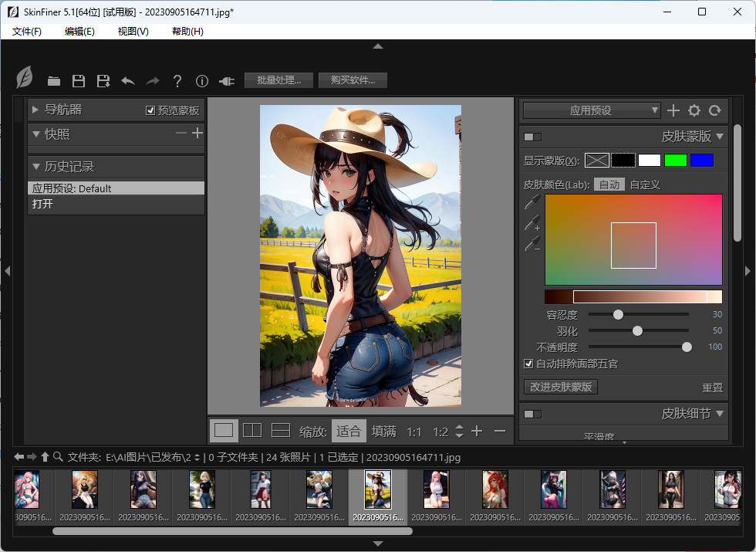Go forward to next folder arrow
This screenshot has width=756, height=552.
tap(32, 456)
